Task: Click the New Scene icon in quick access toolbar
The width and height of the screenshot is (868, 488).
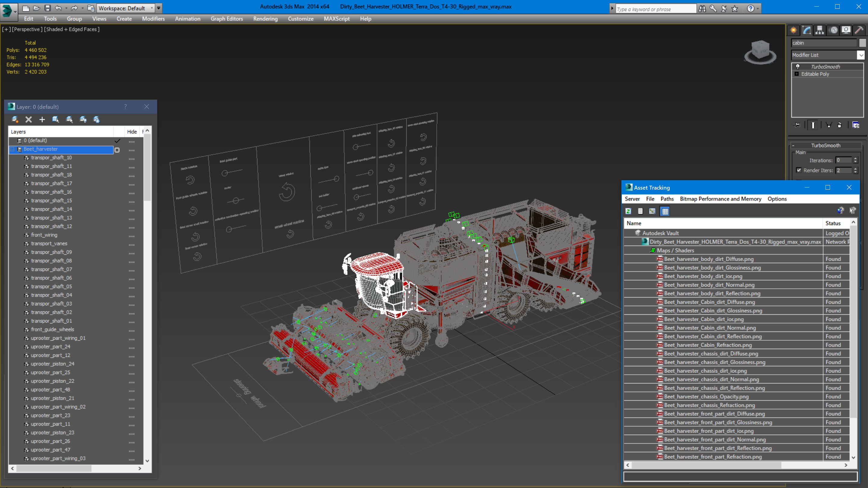Action: tap(26, 8)
